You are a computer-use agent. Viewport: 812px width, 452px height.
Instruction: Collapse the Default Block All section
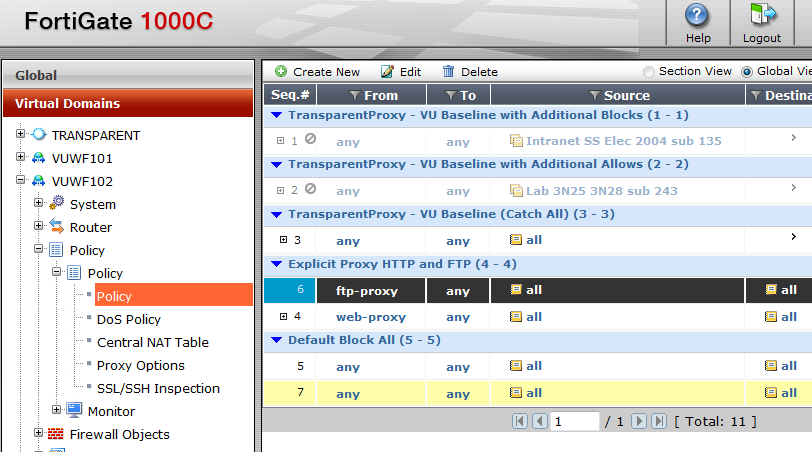(277, 340)
